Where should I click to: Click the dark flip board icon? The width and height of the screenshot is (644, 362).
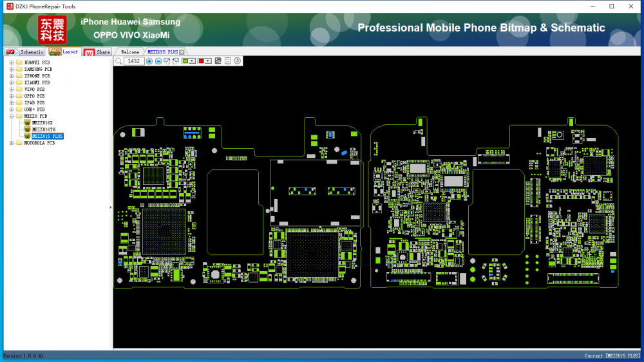click(x=218, y=61)
